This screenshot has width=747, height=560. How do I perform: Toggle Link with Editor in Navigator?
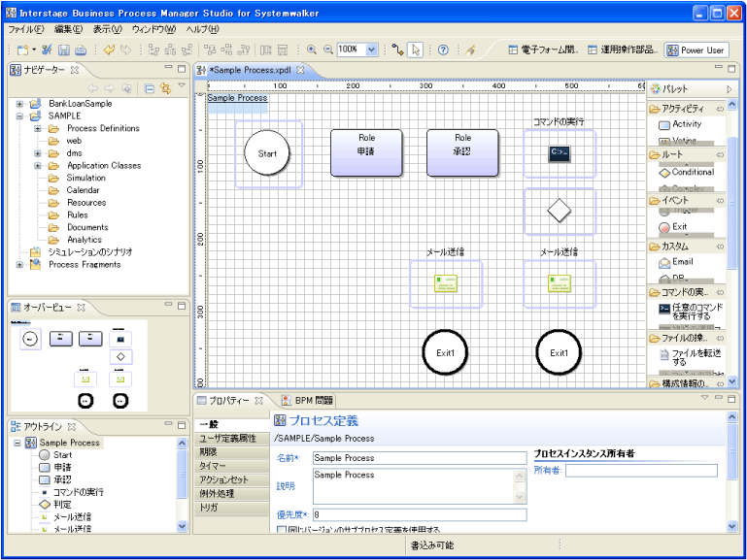pyautogui.click(x=166, y=88)
